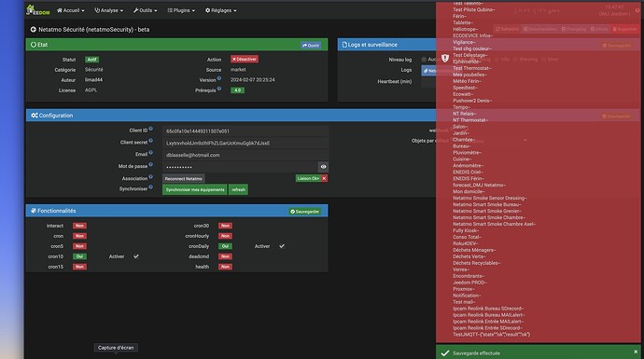The width and height of the screenshot is (644, 359).
Task: Click the Non badge for cron15
Action: (79, 267)
